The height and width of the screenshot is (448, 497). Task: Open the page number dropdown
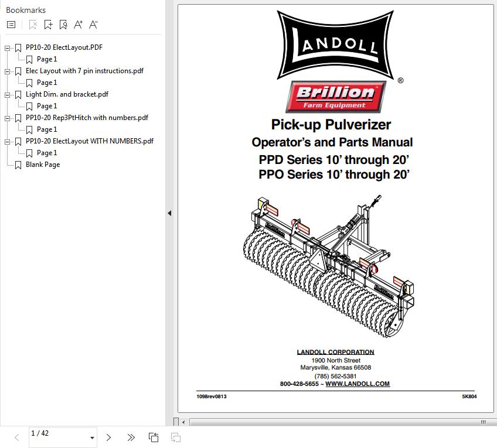click(x=92, y=438)
